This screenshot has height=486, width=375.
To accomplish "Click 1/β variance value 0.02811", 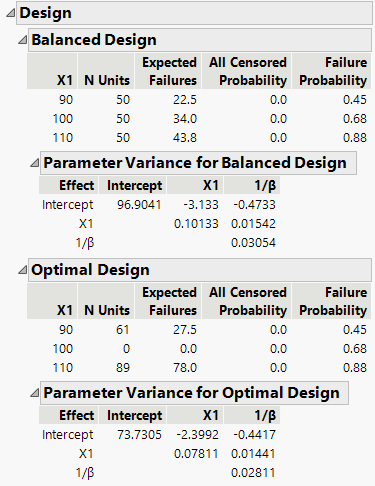I will coord(253,473).
